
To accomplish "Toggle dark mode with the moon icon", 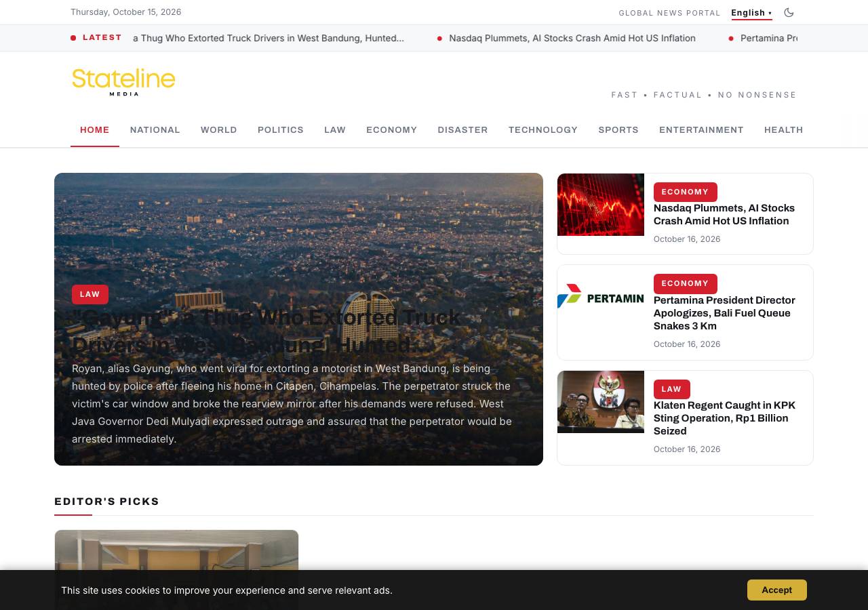I will click(x=789, y=12).
